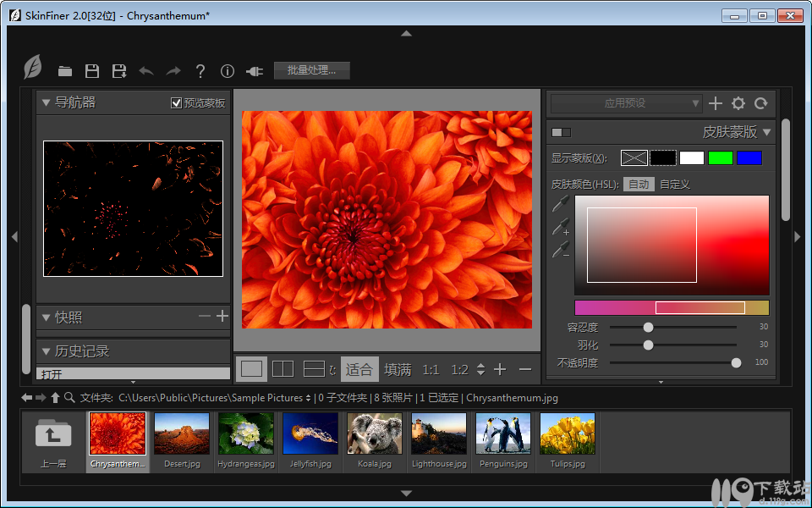This screenshot has height=508, width=812.
Task: Select the 打开 history entry
Action: 133,373
